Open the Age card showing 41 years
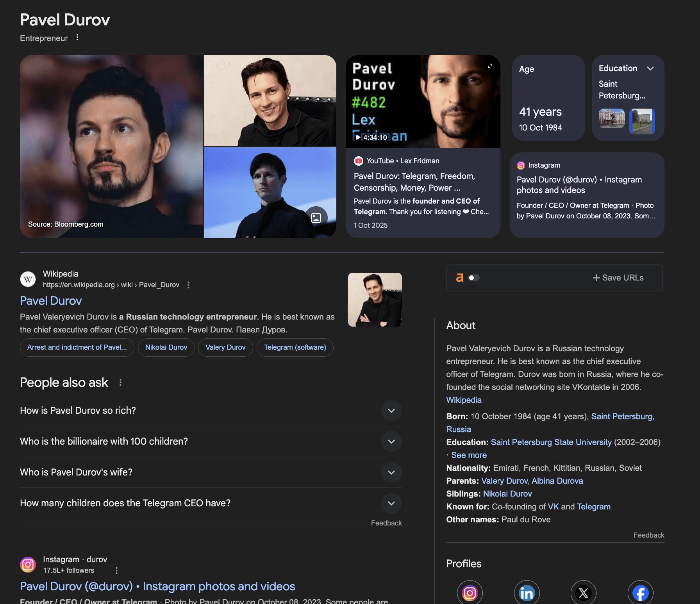The image size is (700, 604). (x=548, y=98)
